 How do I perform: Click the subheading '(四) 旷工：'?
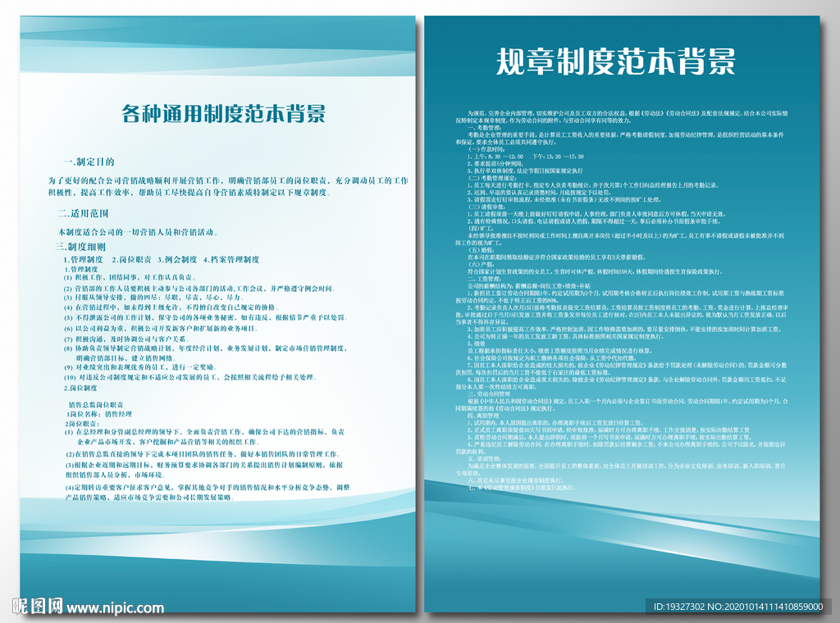point(481,228)
